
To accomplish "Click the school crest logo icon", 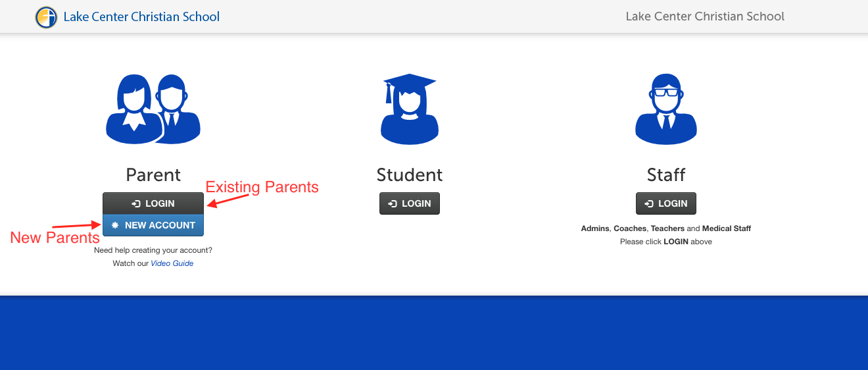I will pyautogui.click(x=46, y=17).
